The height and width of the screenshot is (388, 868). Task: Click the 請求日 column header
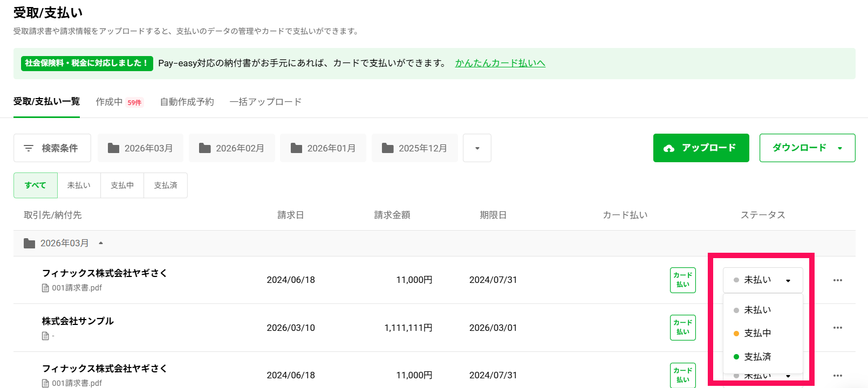(291, 215)
